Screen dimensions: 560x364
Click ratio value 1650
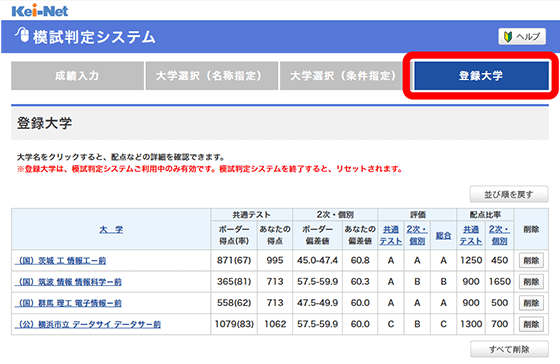(x=499, y=281)
